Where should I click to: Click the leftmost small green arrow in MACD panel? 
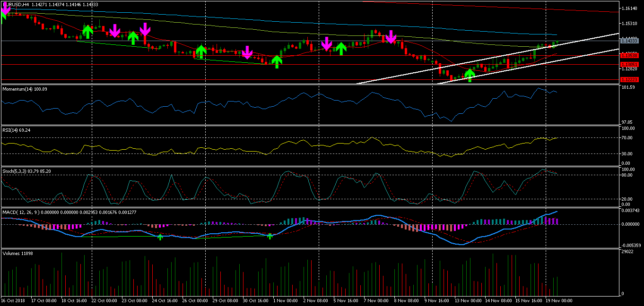160,237
